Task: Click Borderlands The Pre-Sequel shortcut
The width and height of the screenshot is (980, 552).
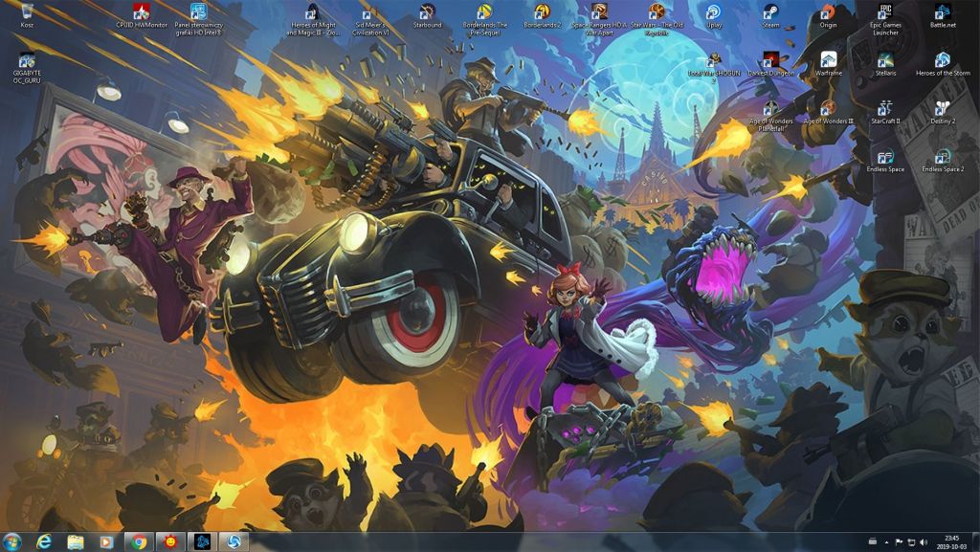Action: pos(485,19)
